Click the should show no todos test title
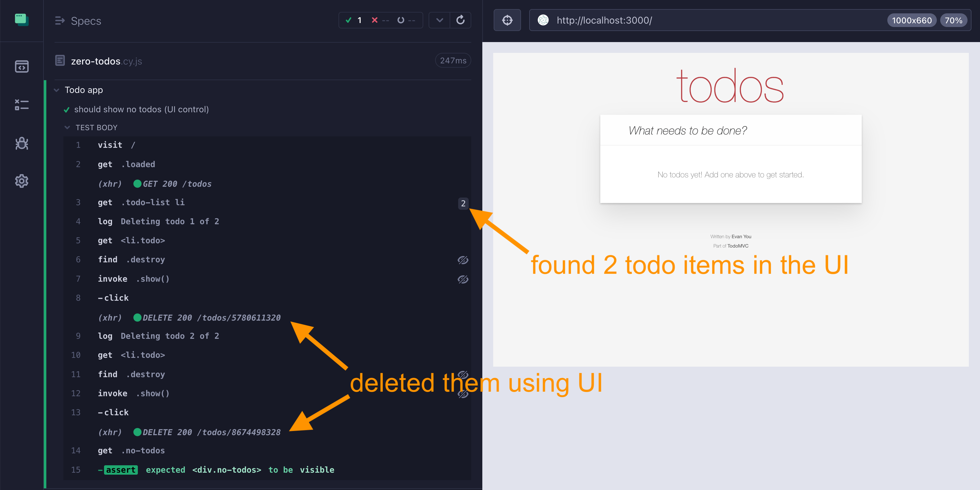The image size is (980, 490). (x=142, y=109)
